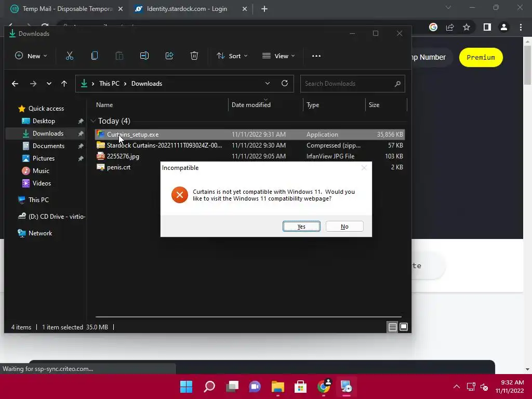Open File Explorer from the taskbar
532x399 pixels.
pos(278,387)
